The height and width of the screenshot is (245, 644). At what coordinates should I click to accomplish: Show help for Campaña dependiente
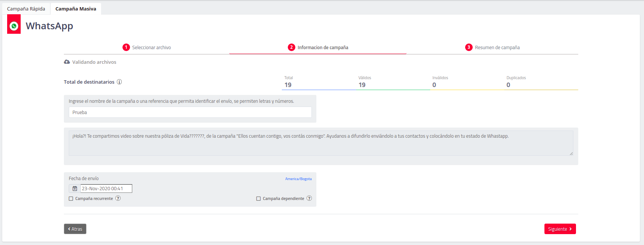309,198
